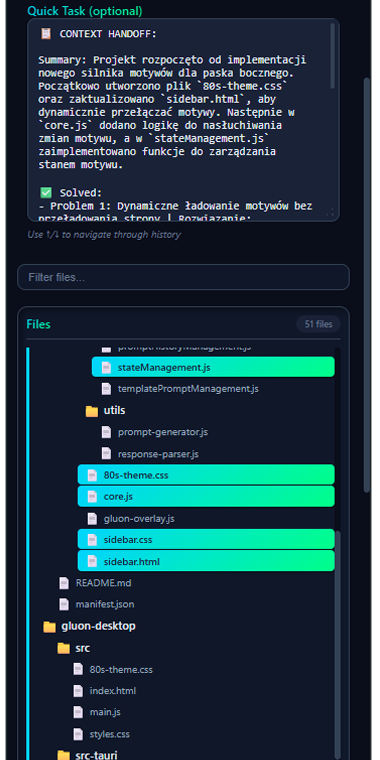Screen dimensions: 380x760
Task: Click the clipboard icon beside CONTEXT HANDOFF
Action: pyautogui.click(x=46, y=34)
